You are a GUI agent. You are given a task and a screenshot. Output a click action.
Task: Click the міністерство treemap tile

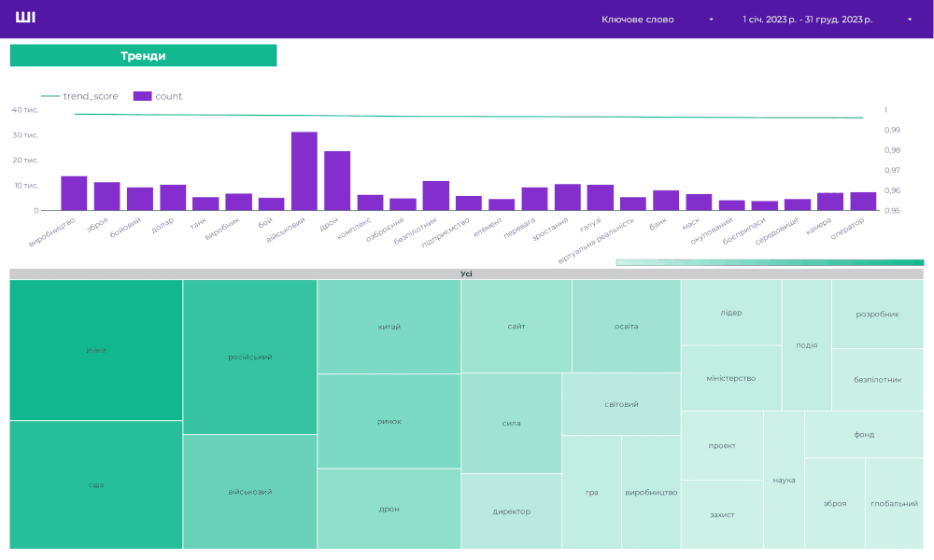(731, 378)
